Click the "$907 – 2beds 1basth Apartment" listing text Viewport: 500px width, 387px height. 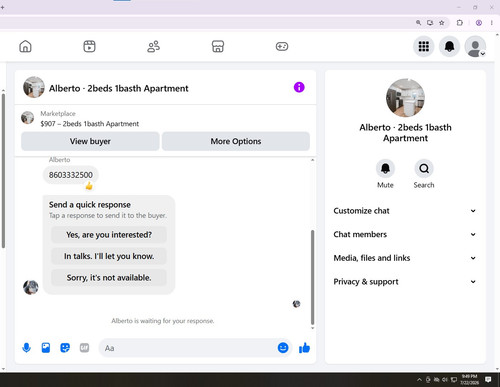click(90, 124)
